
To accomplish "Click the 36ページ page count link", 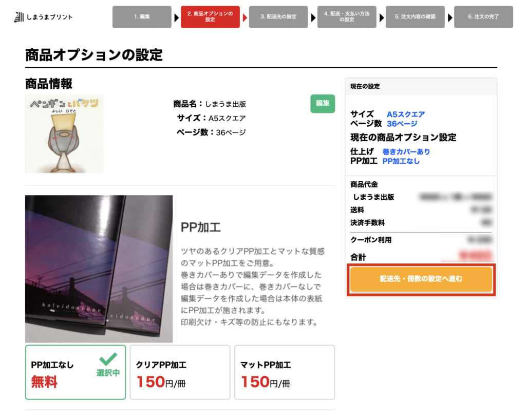I will (402, 124).
